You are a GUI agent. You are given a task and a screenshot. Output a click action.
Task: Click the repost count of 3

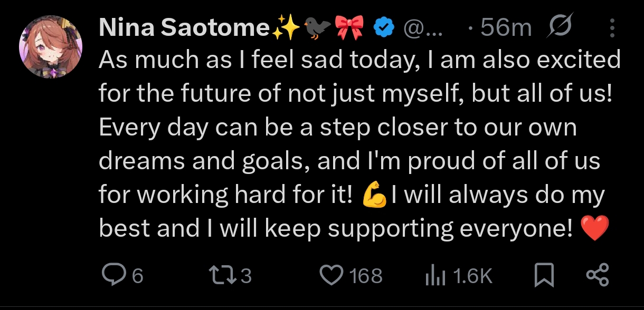coord(246,276)
